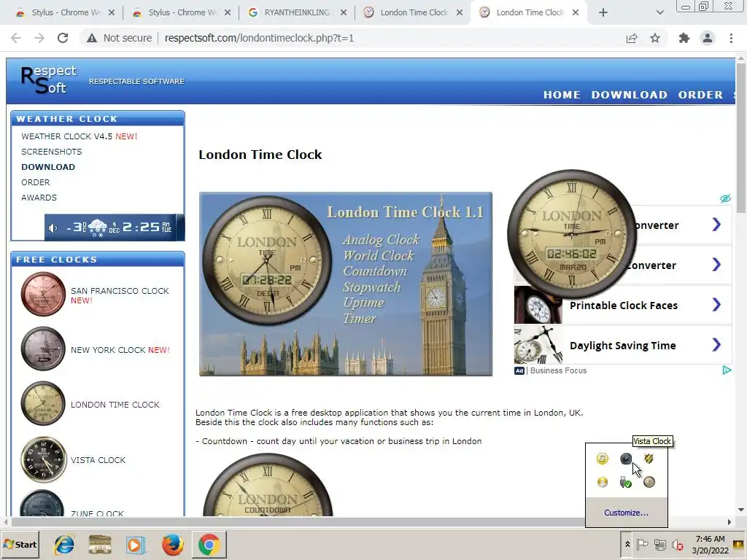Click the Not secure warning icon
This screenshot has height=560, width=747.
(91, 38)
